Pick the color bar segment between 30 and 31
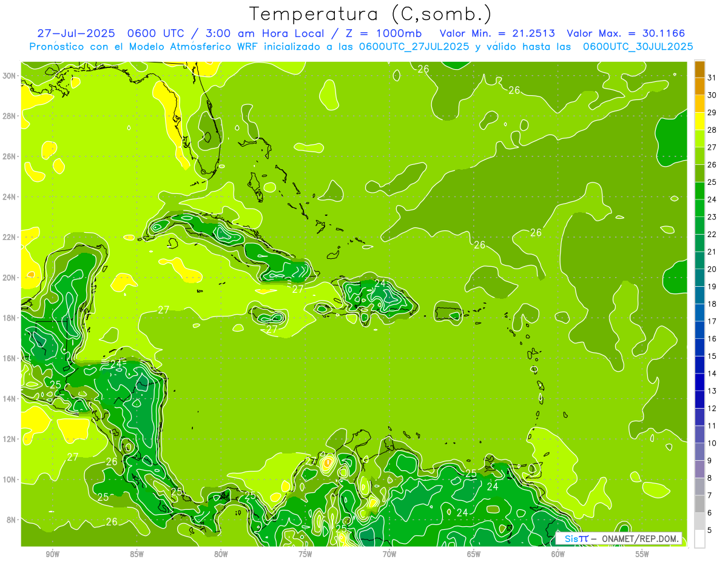728x562 pixels. pos(699,85)
